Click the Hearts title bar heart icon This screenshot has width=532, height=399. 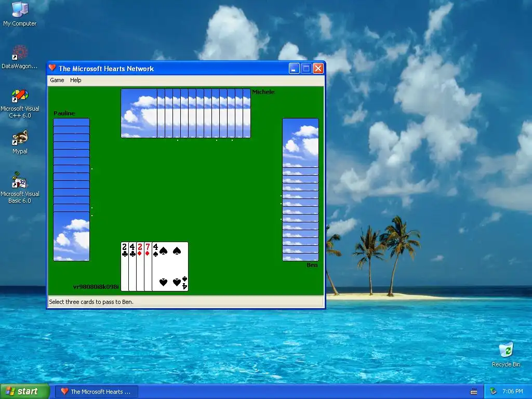tap(52, 68)
